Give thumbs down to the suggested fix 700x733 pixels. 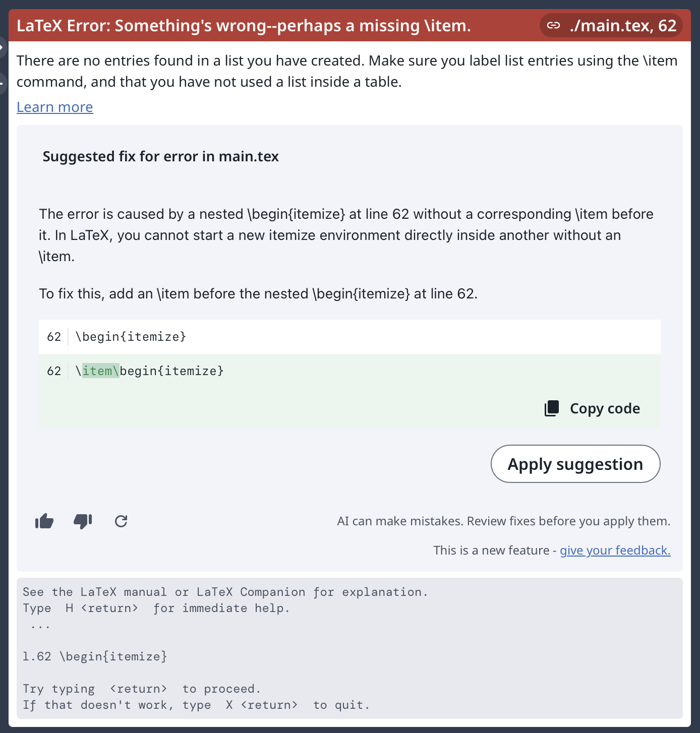(83, 521)
